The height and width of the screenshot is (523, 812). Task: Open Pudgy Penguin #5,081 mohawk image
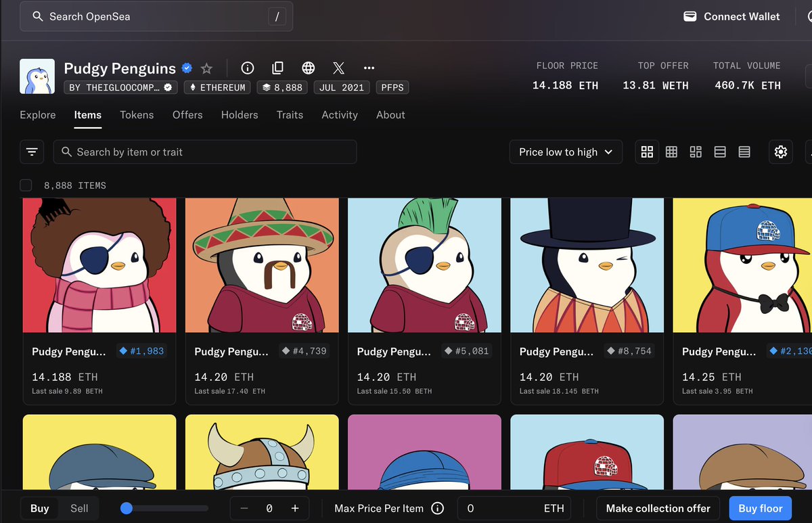click(424, 265)
